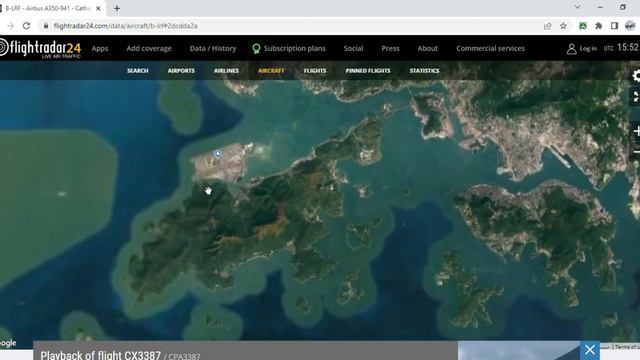Switch to the AIRLINES tab

[226, 71]
